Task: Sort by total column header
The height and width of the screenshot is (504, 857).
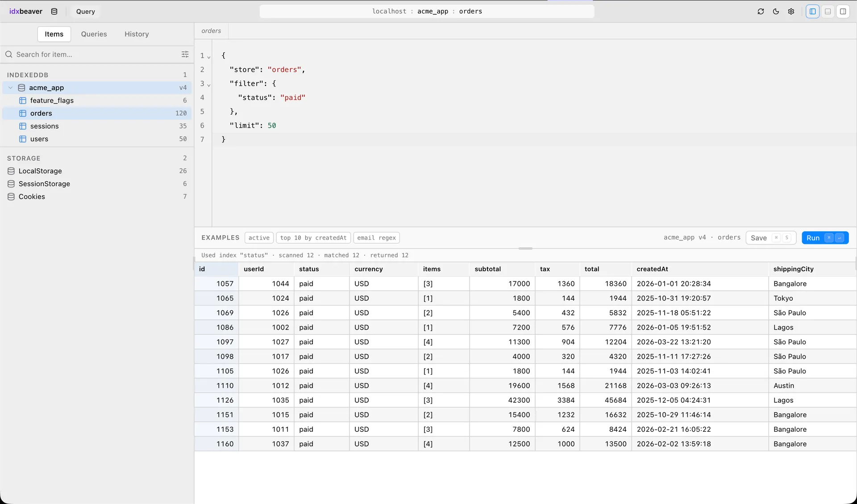Action: 605,269
